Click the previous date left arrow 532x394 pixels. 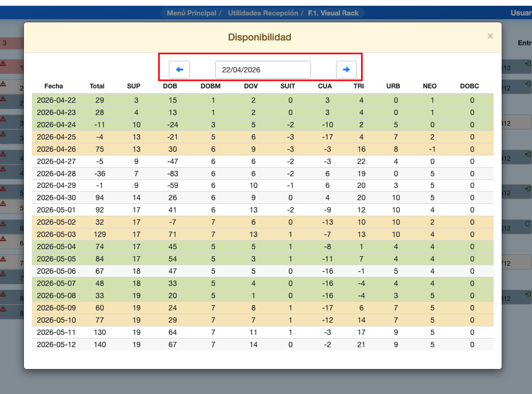(x=179, y=70)
